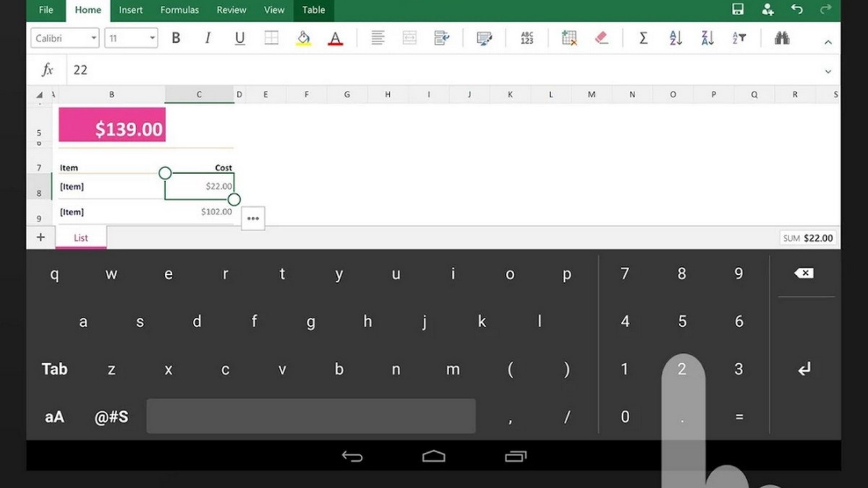Open the Table menu
Viewport: 868px width, 488px height.
(x=314, y=10)
